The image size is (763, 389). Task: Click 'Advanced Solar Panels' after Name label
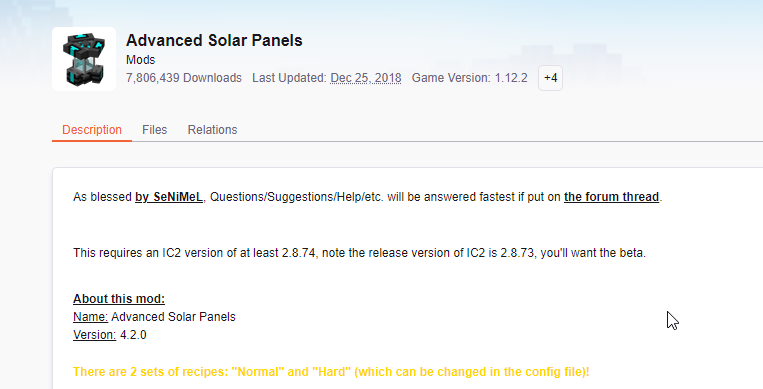tap(173, 317)
